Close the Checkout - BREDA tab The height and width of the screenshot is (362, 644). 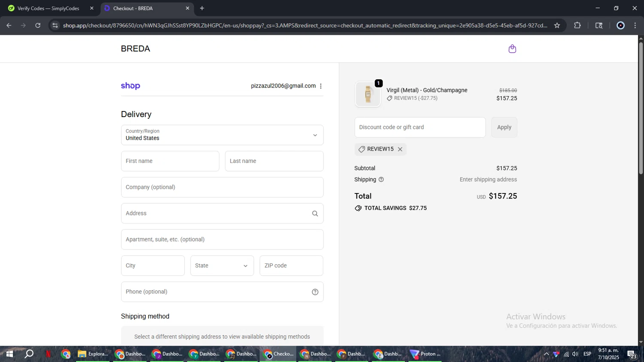pos(187,8)
